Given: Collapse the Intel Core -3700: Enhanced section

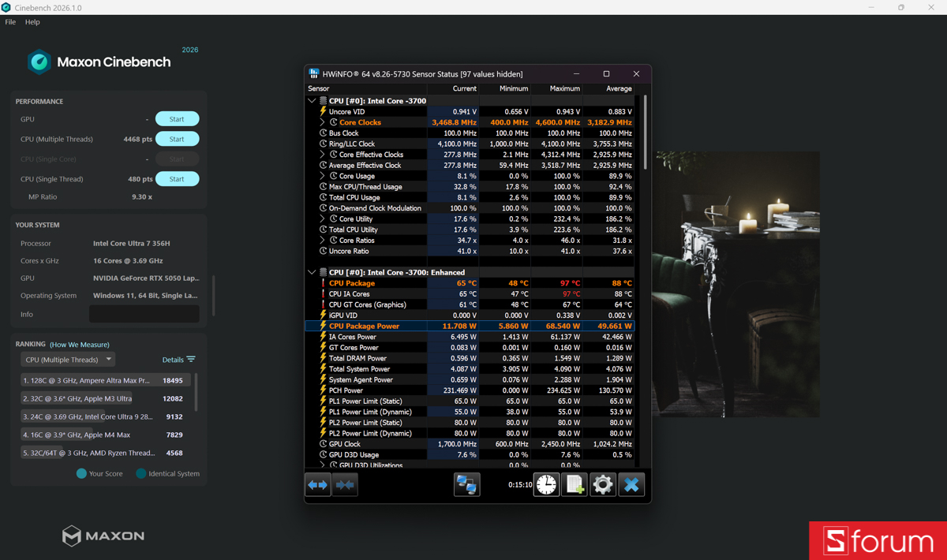Looking at the screenshot, I should pos(312,272).
